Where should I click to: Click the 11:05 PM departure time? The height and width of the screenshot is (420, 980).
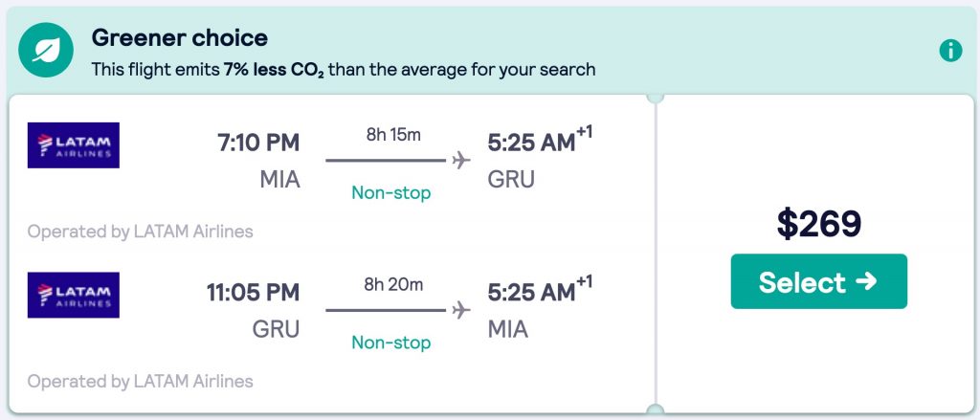[253, 293]
